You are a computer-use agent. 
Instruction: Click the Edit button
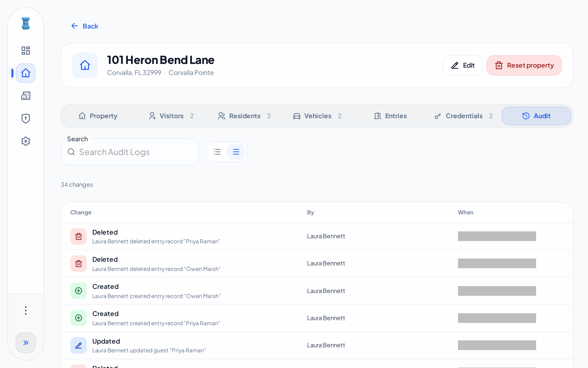point(462,65)
